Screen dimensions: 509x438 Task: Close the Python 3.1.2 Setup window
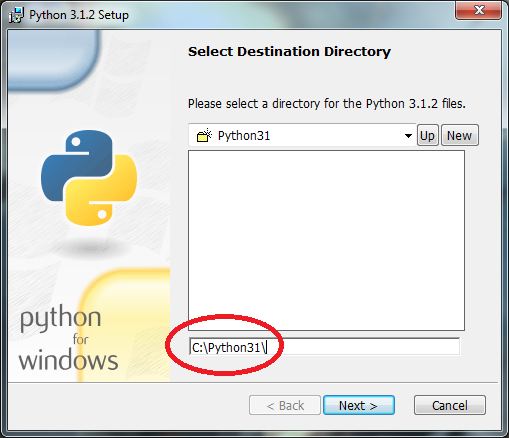pyautogui.click(x=479, y=10)
